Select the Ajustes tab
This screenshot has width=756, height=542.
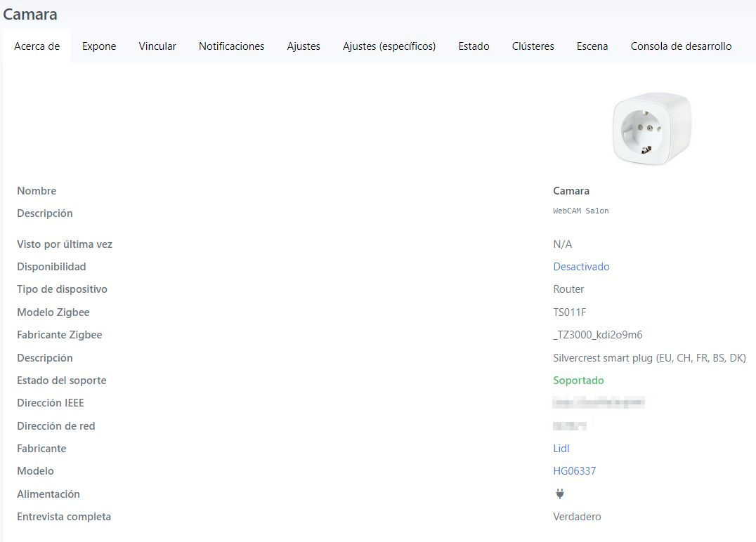click(304, 46)
